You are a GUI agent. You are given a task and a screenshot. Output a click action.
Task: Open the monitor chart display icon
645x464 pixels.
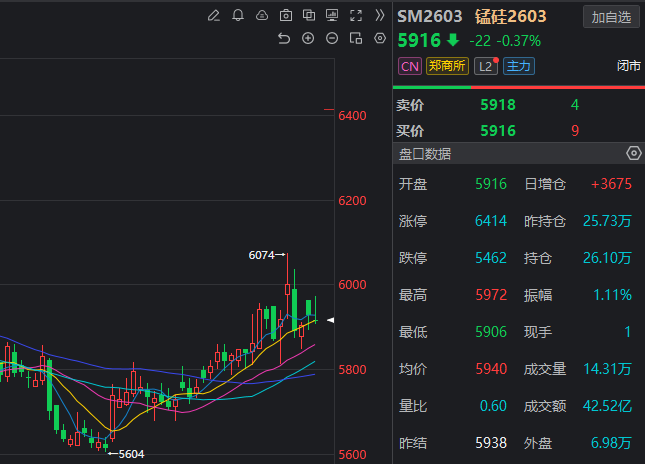[x=332, y=16]
